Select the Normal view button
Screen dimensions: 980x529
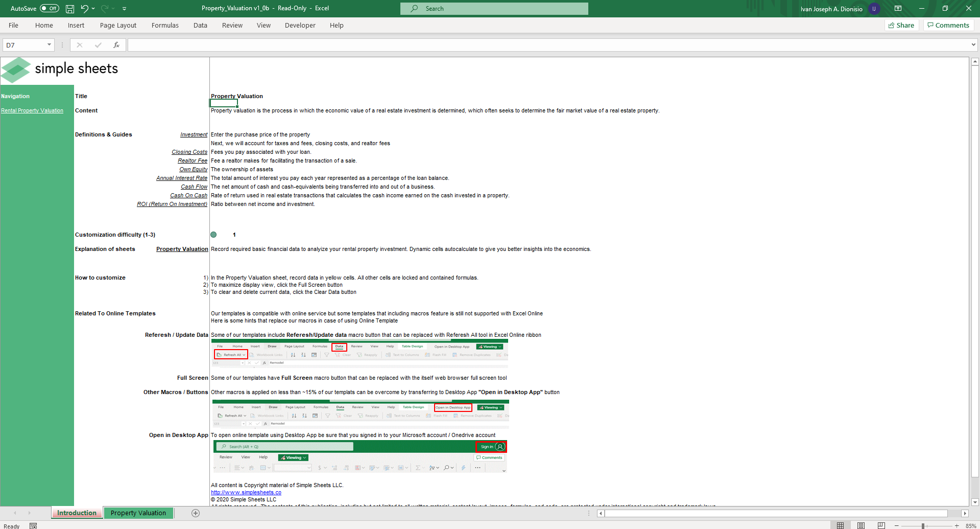coord(841,525)
